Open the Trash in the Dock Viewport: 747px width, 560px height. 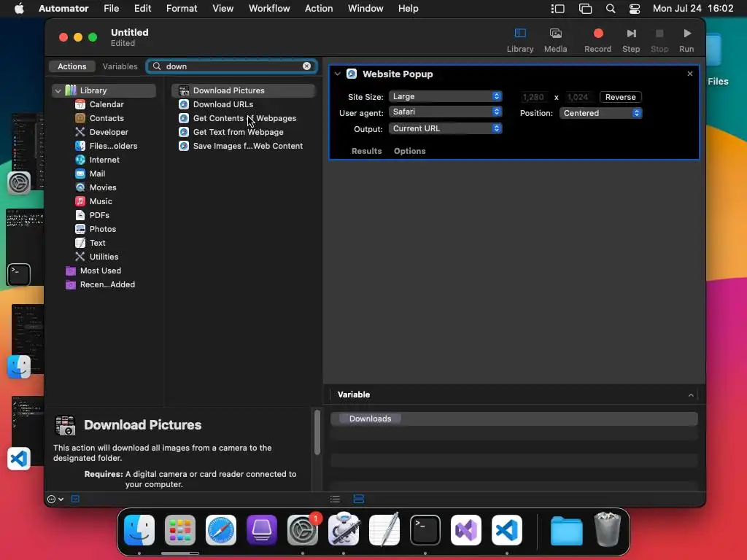pos(608,529)
